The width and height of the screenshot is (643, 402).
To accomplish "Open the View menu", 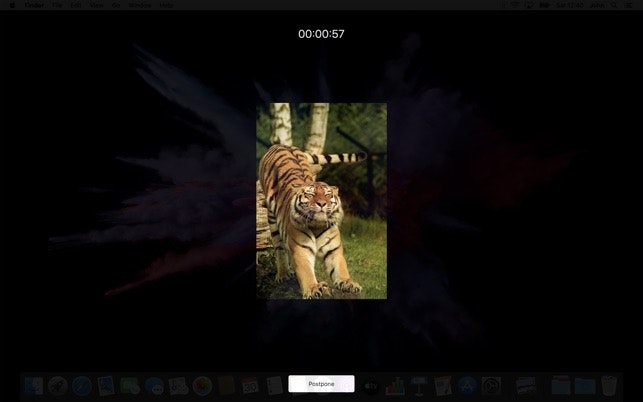I will pos(96,5).
